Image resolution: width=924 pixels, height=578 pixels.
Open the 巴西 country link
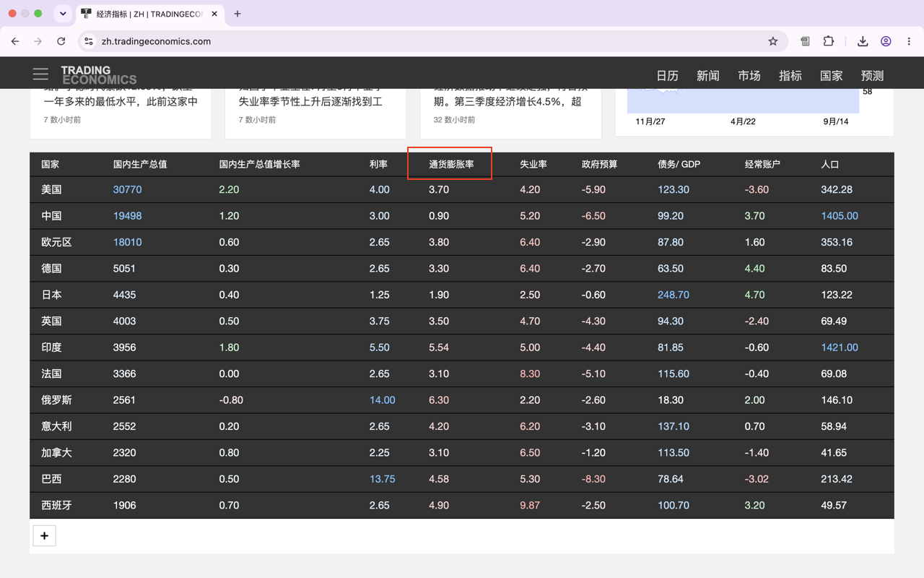51,479
